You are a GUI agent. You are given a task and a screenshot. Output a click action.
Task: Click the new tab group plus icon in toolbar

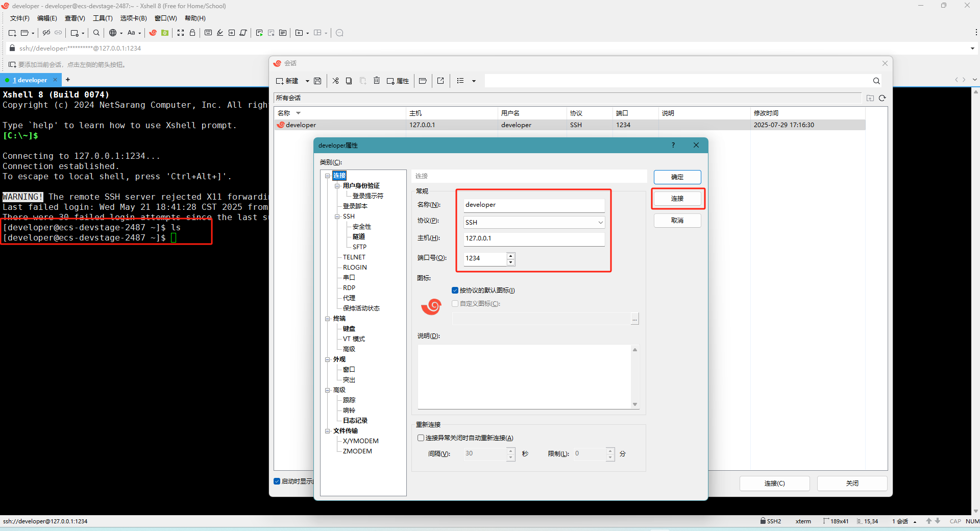pos(299,33)
